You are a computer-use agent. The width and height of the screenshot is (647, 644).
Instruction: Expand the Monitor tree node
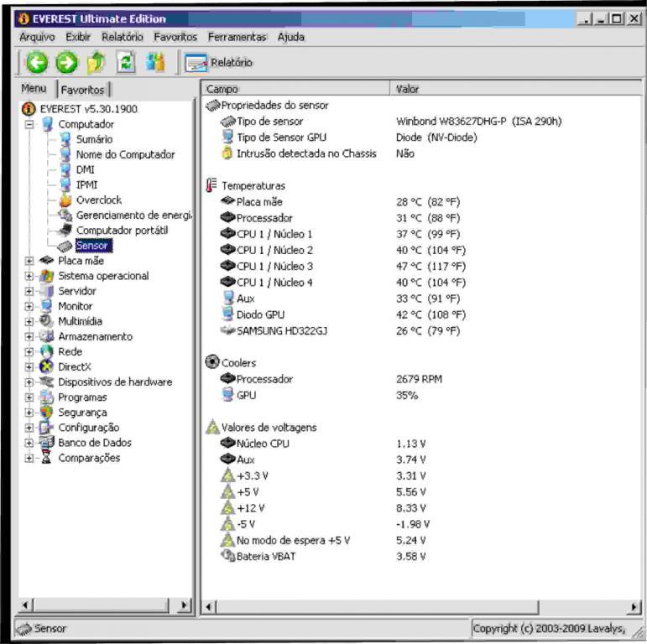[29, 306]
